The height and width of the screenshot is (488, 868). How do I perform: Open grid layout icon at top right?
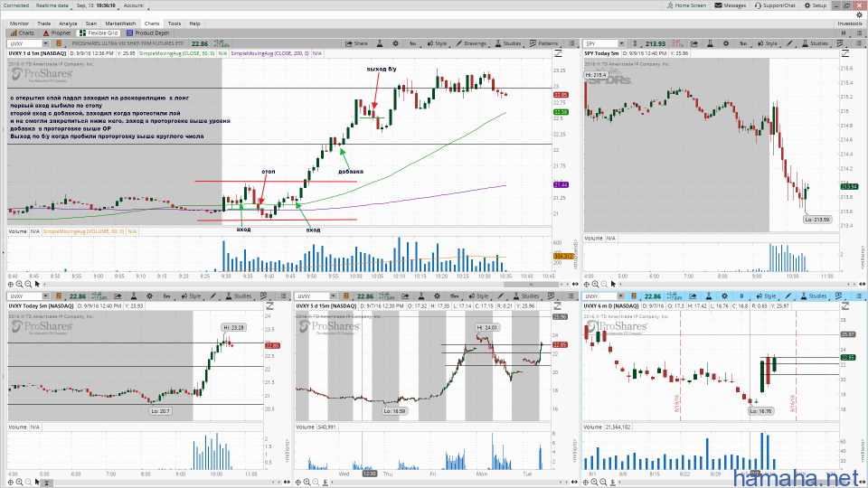point(844,33)
